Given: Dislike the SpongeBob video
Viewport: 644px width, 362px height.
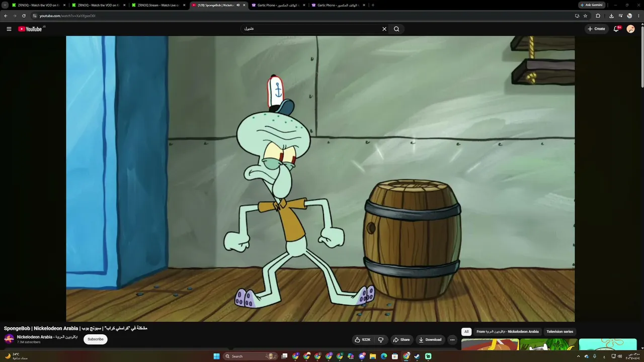Looking at the screenshot, I should click(x=381, y=340).
